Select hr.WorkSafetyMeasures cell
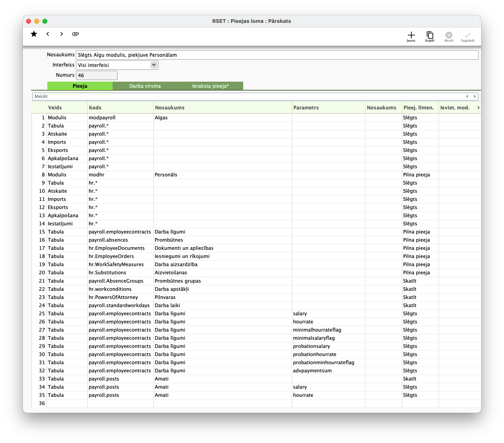Image resolution: width=504 pixels, height=443 pixels. pos(120,265)
